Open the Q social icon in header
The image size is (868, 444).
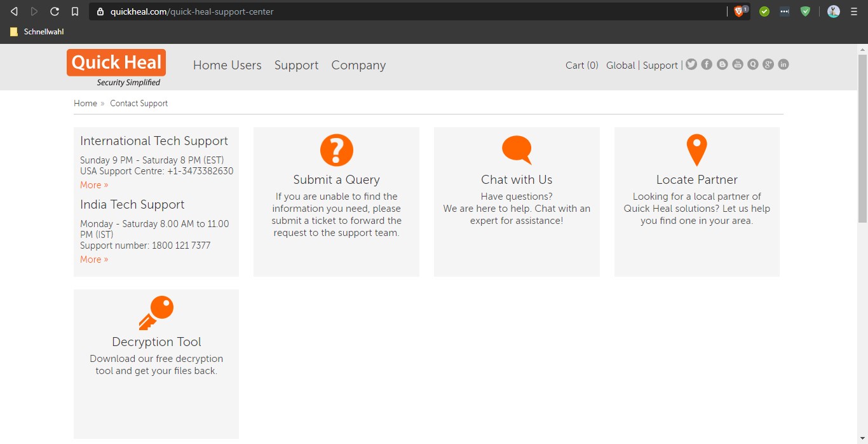753,64
